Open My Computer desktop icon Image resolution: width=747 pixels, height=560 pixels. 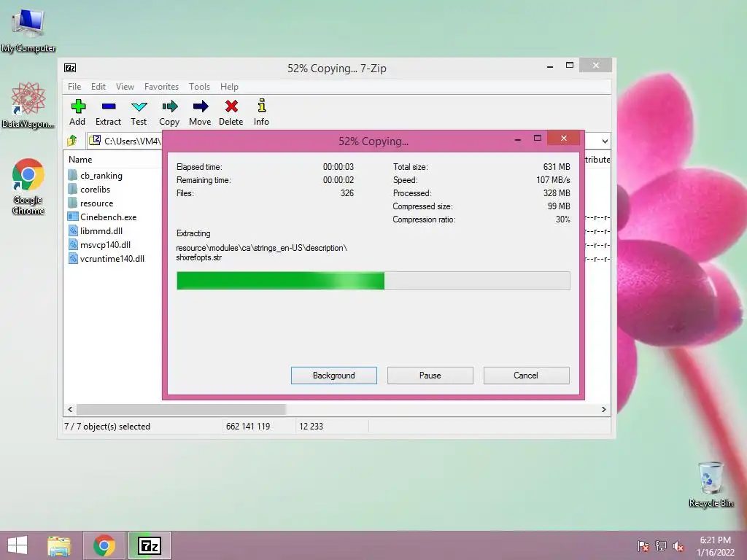[28, 30]
